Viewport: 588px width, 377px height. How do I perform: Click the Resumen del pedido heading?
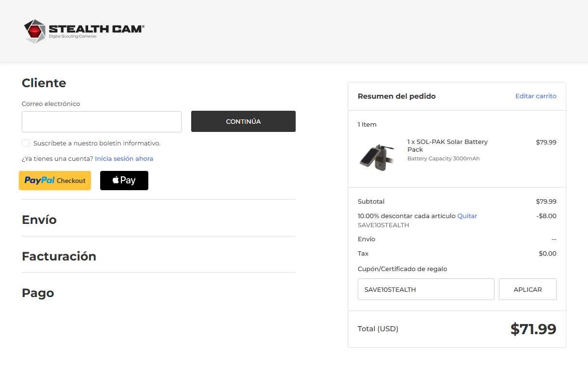tap(397, 96)
